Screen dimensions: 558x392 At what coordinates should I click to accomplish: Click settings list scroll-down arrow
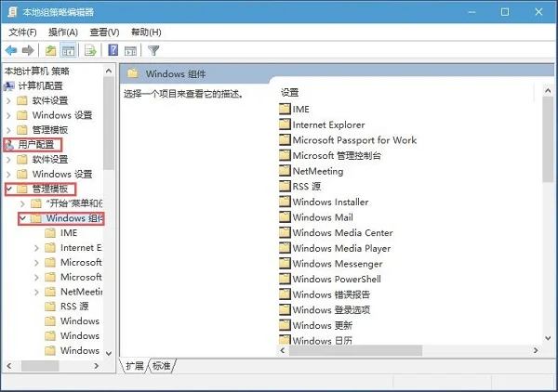(x=548, y=338)
